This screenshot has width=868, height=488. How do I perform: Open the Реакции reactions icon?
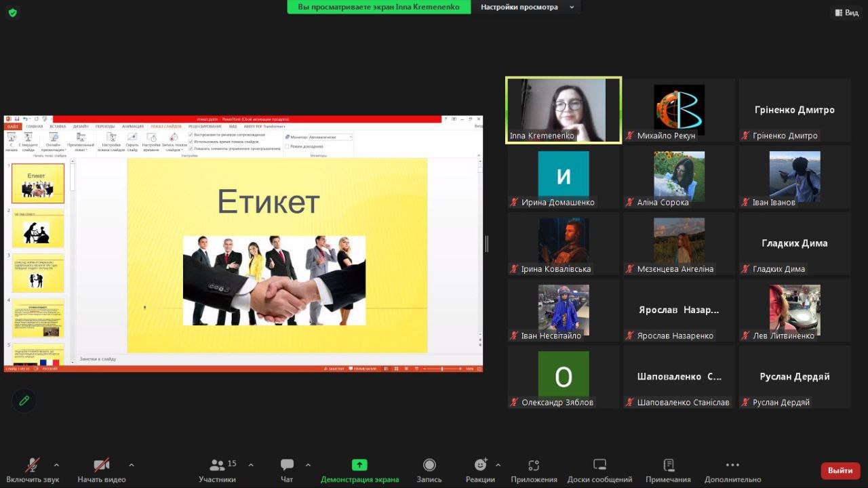(x=480, y=465)
